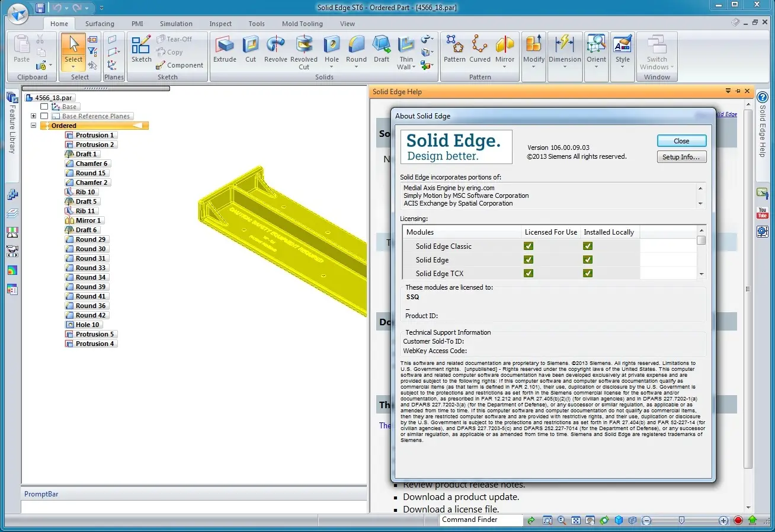Image resolution: width=775 pixels, height=532 pixels.
Task: Toggle Solid Edge Licensed For Use checkbox
Action: 529,259
